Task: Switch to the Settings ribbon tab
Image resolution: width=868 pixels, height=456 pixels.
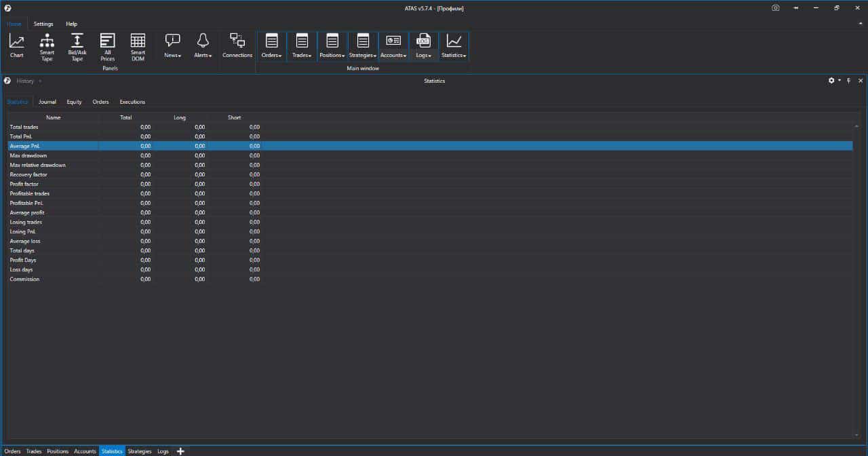Action: pos(43,24)
